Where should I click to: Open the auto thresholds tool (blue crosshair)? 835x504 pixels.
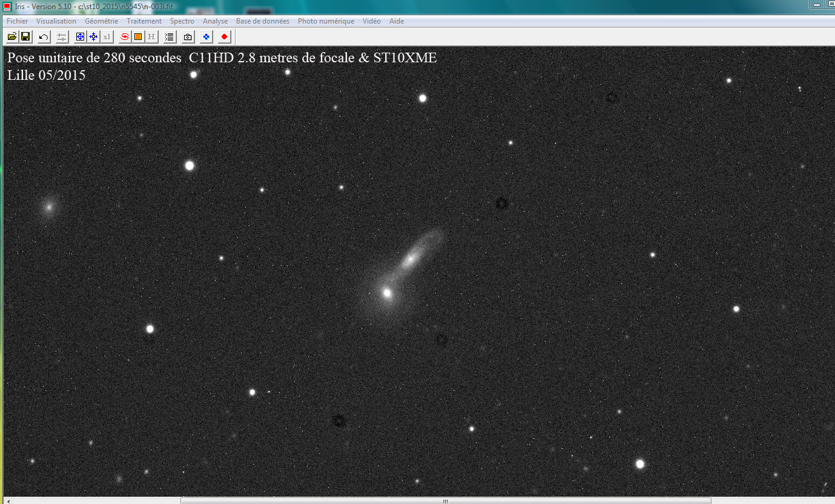point(79,36)
